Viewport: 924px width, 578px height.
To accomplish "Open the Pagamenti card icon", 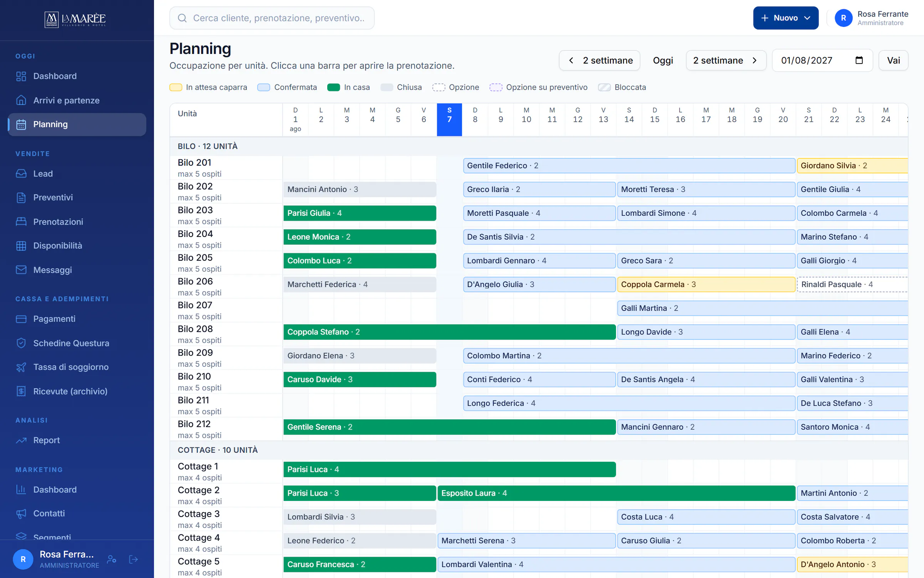I will click(21, 319).
